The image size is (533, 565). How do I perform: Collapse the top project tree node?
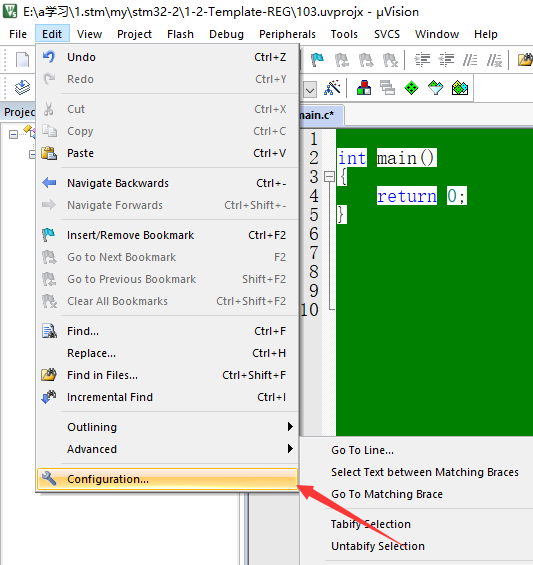click(13, 135)
